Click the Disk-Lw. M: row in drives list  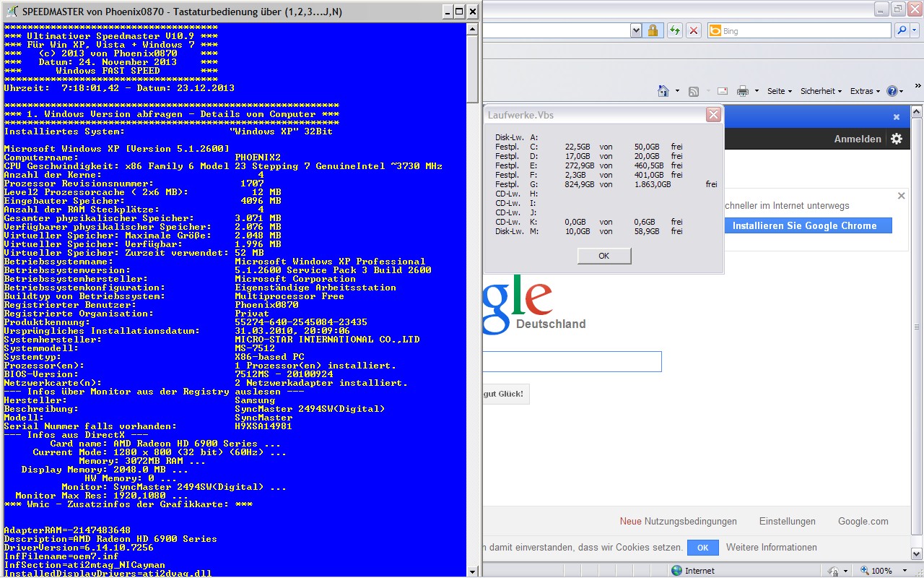tap(588, 231)
